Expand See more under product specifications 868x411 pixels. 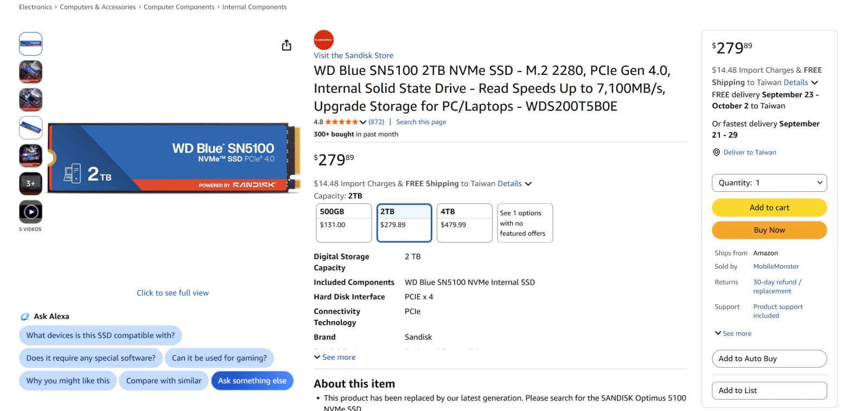coord(335,357)
